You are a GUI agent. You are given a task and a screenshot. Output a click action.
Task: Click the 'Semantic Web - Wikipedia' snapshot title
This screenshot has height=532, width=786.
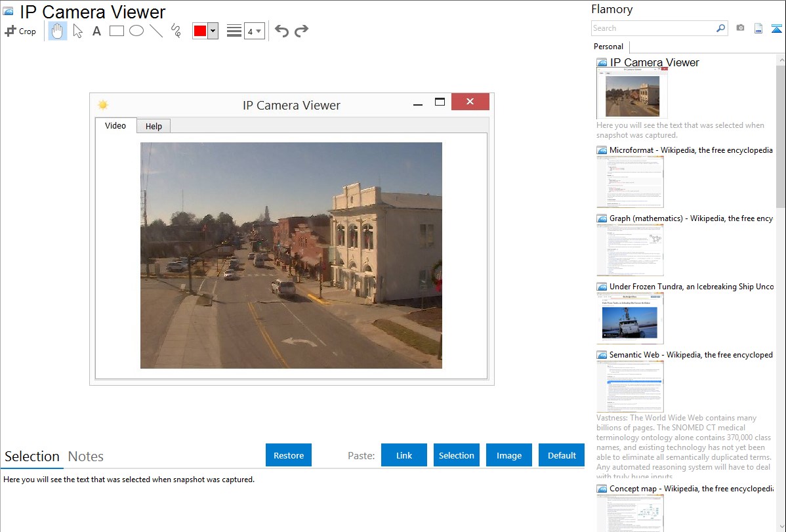[x=691, y=355]
